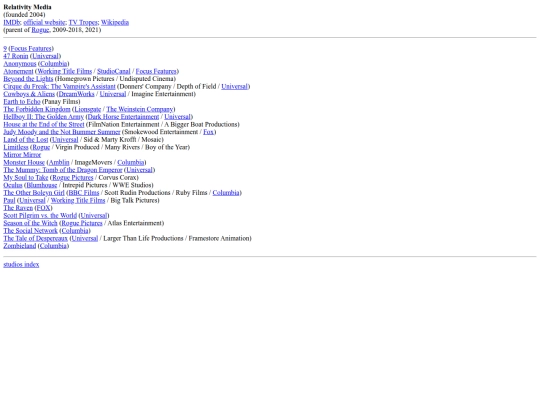Click Universal in the Land of the Lost row
This screenshot has width=540, height=405.
pyautogui.click(x=65, y=139)
